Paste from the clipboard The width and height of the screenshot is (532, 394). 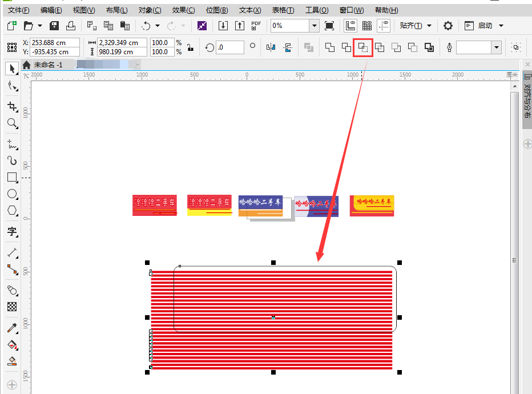125,26
